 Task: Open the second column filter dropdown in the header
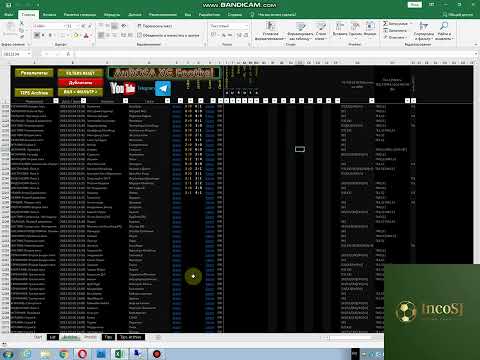pyautogui.click(x=83, y=101)
